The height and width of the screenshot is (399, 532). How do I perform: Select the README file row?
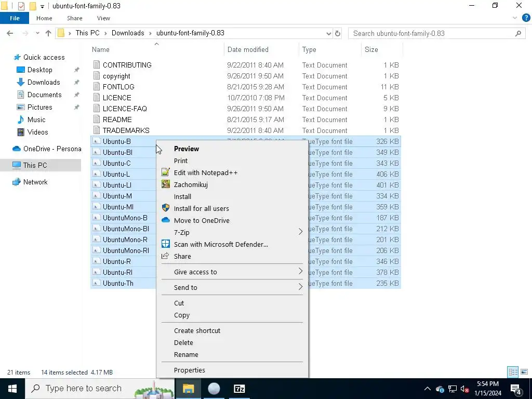click(x=246, y=119)
